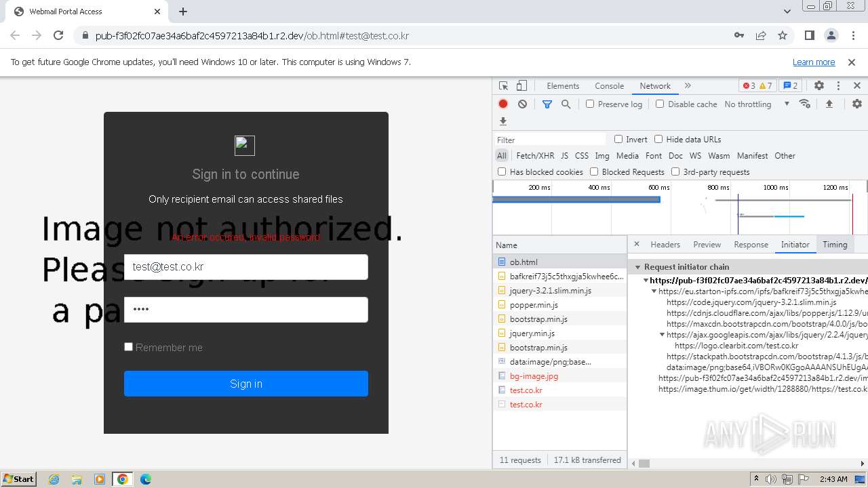The height and width of the screenshot is (488, 868).
Task: Toggle the network filter funnel icon
Action: 547,104
